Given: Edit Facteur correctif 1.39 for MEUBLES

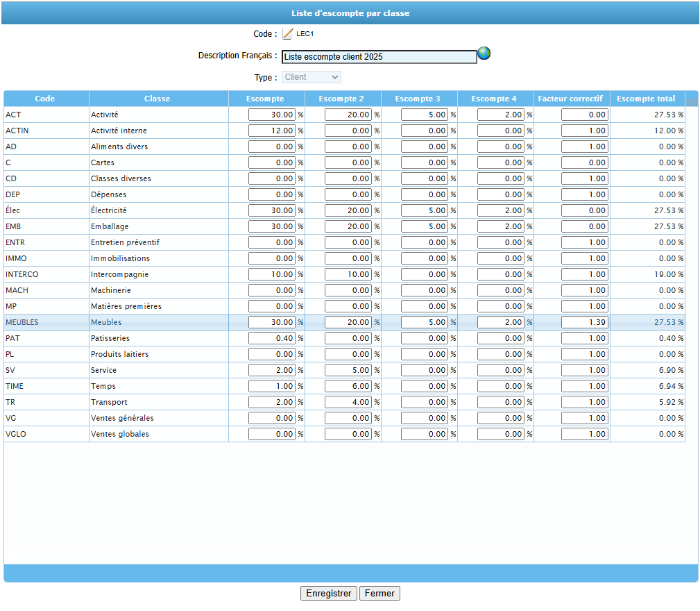Looking at the screenshot, I should pos(585,322).
